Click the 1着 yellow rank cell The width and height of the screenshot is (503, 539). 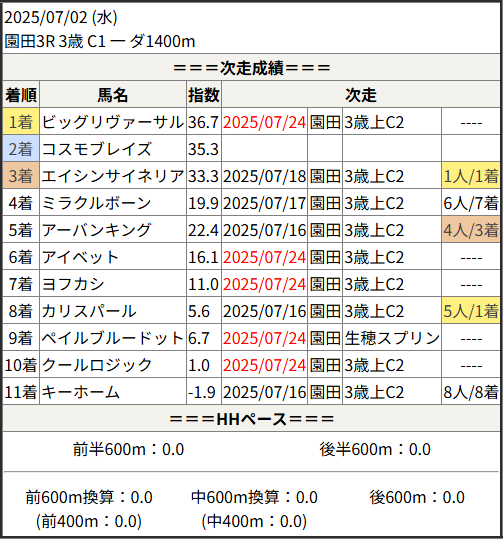[x=21, y=122]
